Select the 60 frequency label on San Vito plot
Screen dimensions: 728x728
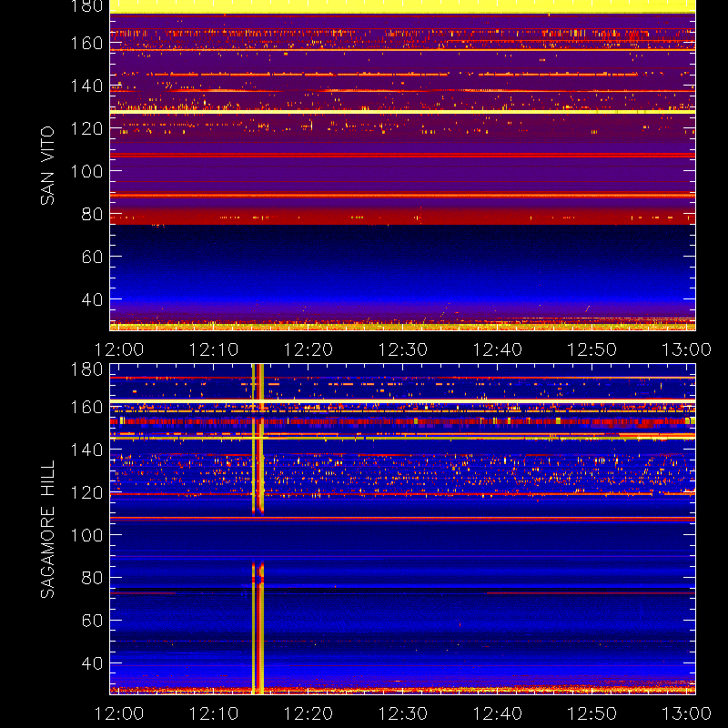click(x=92, y=257)
